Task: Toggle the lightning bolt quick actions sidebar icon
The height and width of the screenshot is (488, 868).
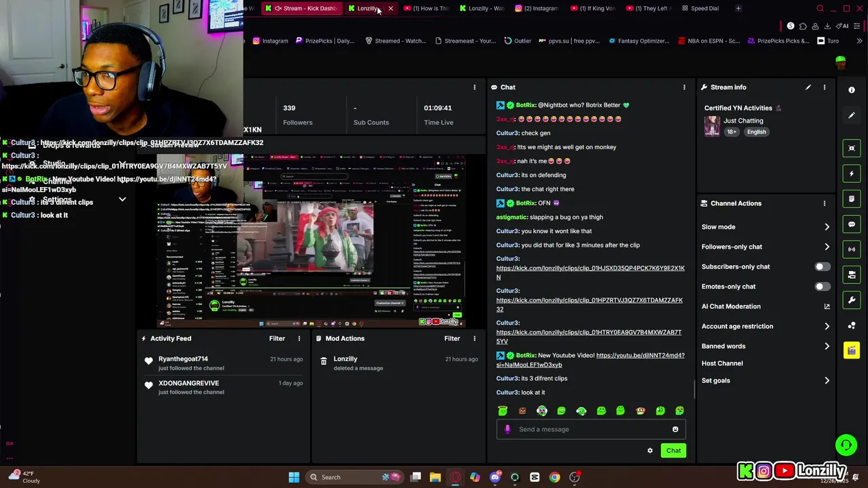Action: coord(852,174)
